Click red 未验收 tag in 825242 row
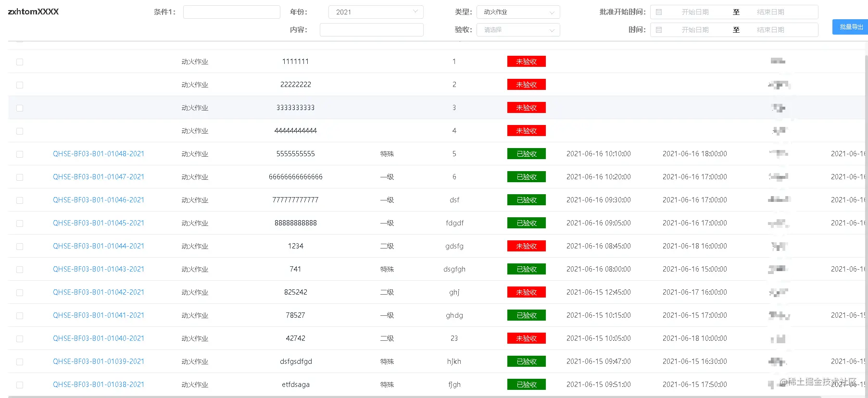868x398 pixels. [527, 292]
